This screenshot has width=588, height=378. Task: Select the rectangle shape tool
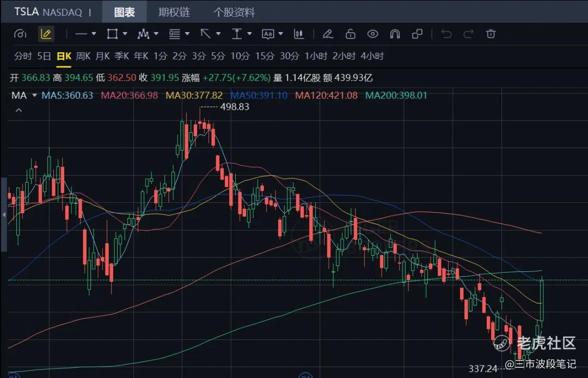coord(112,34)
